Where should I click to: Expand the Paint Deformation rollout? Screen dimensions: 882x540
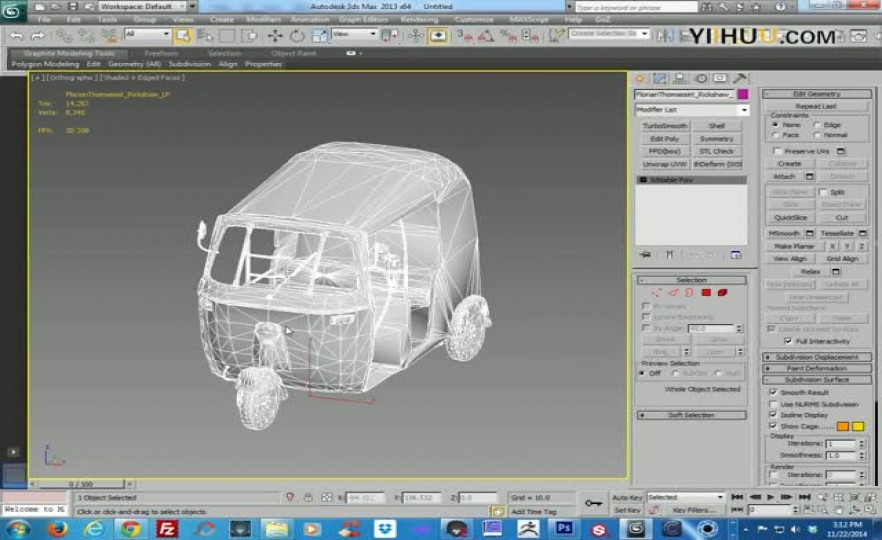click(817, 368)
